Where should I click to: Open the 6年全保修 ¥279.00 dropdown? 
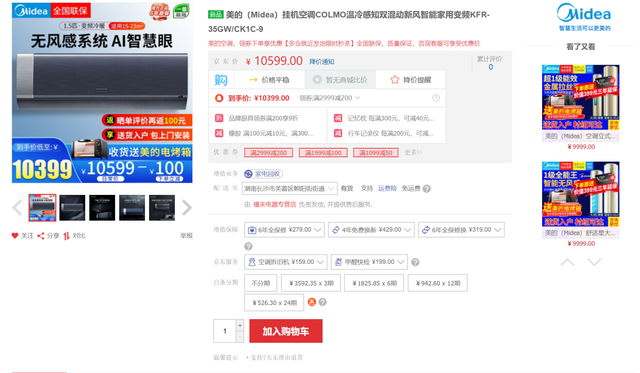[284, 230]
